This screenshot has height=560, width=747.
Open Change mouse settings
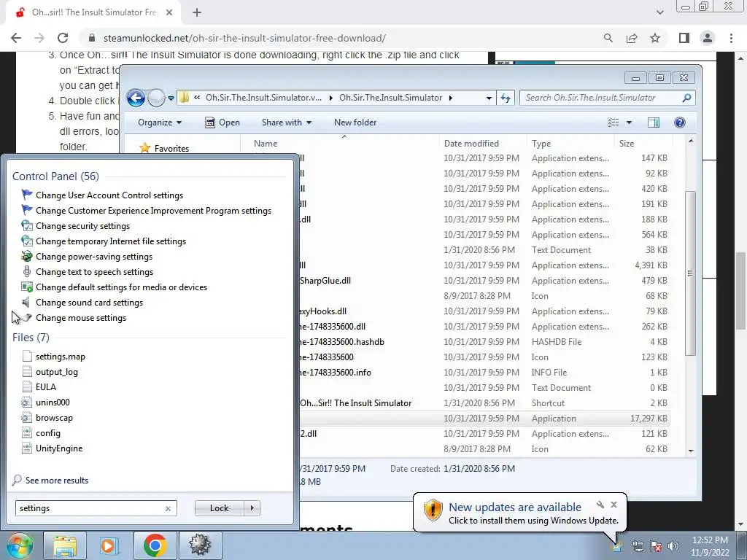click(80, 318)
